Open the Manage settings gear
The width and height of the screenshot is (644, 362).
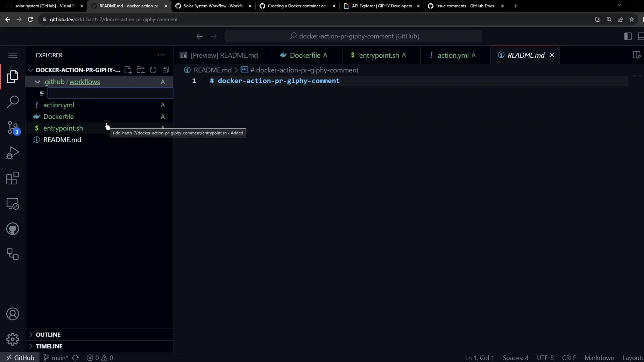coord(13,339)
